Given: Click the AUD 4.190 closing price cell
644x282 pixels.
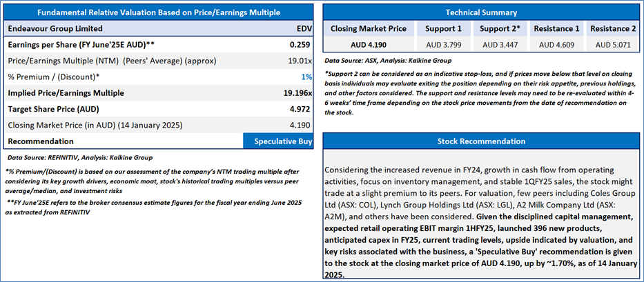Looking at the screenshot, I should 369,45.
